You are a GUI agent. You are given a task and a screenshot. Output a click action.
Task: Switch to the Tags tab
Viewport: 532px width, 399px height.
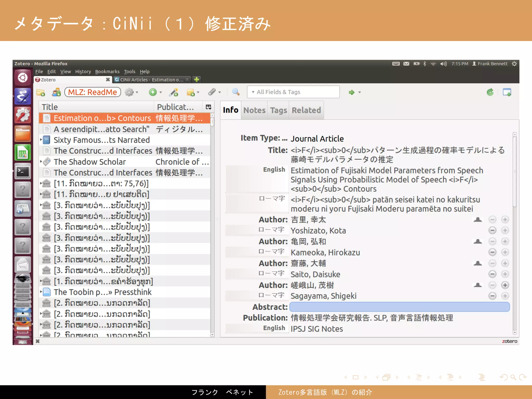278,110
